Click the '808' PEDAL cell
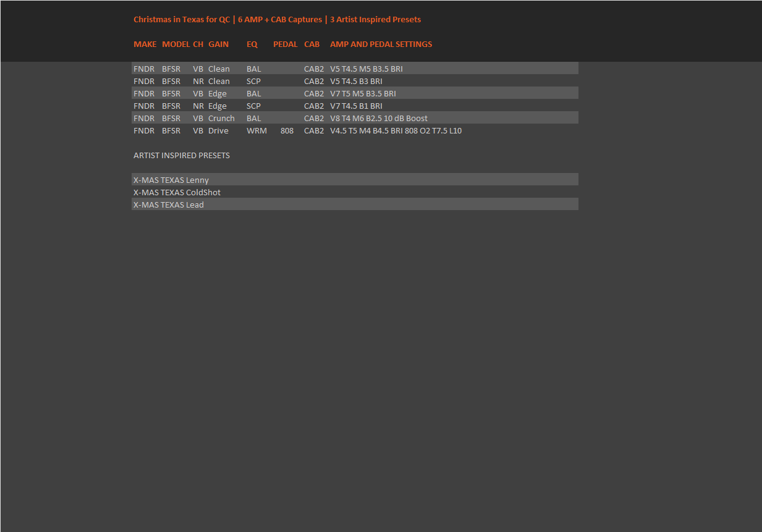The width and height of the screenshot is (762, 532). [287, 131]
